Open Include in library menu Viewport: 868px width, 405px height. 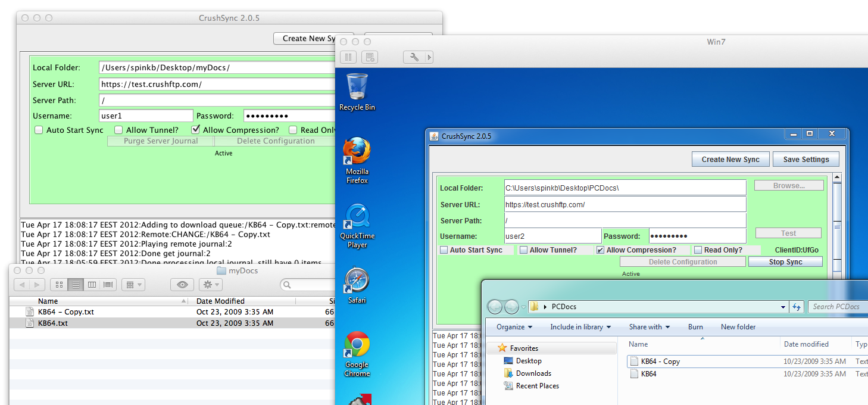point(580,327)
